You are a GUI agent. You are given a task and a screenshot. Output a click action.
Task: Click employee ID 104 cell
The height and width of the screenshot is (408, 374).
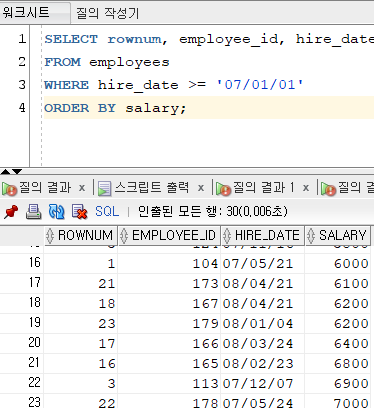click(x=169, y=264)
